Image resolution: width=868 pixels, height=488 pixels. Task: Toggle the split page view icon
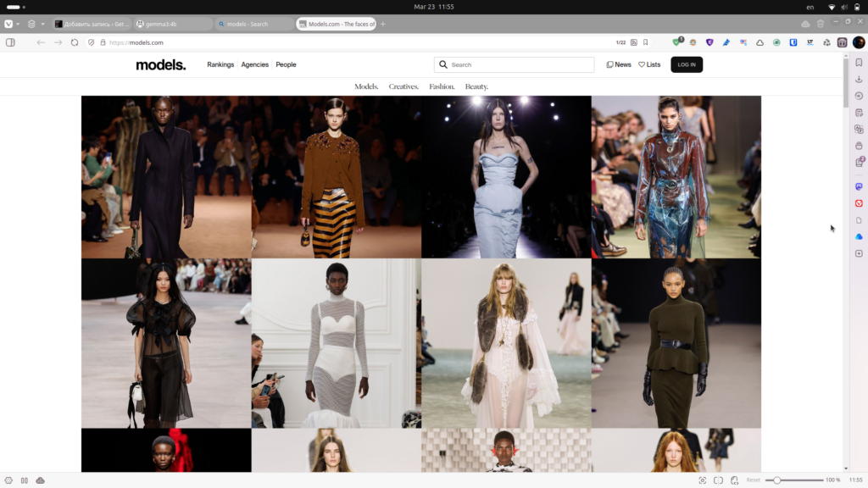coord(718,480)
